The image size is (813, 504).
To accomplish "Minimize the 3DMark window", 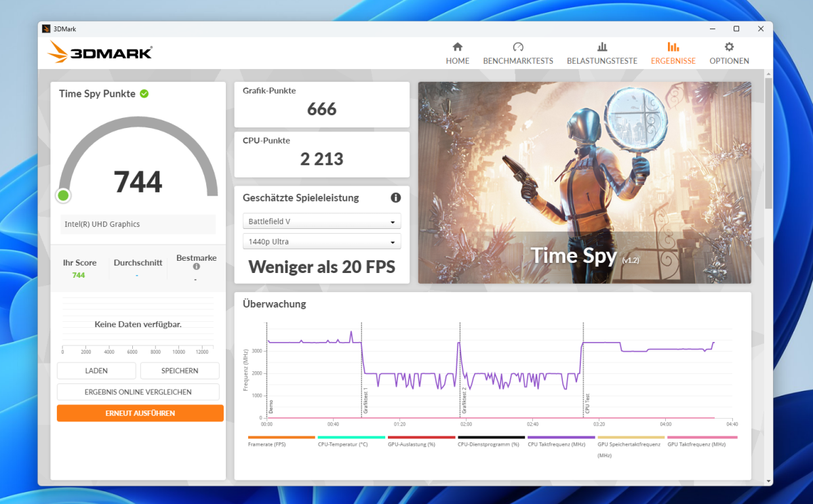I will pos(712,29).
